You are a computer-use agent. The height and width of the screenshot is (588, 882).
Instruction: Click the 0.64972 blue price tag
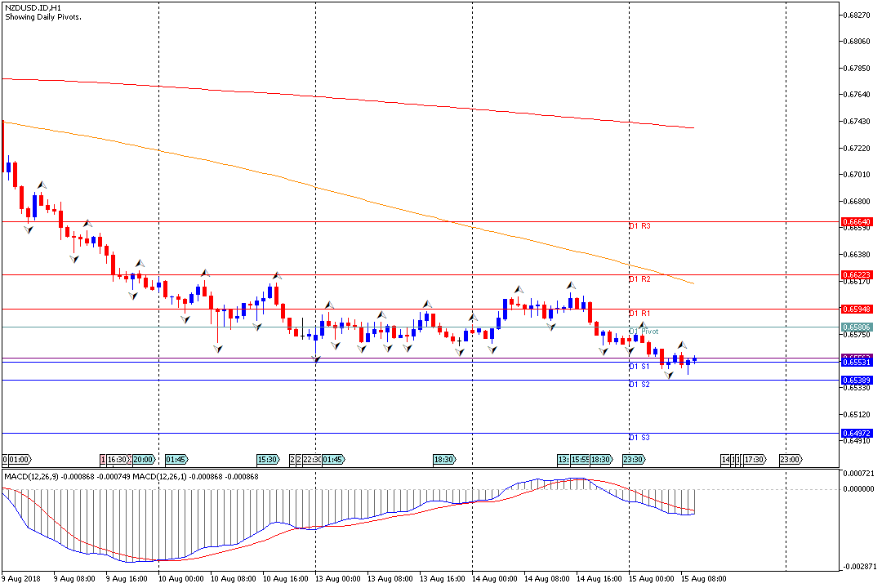pos(857,433)
